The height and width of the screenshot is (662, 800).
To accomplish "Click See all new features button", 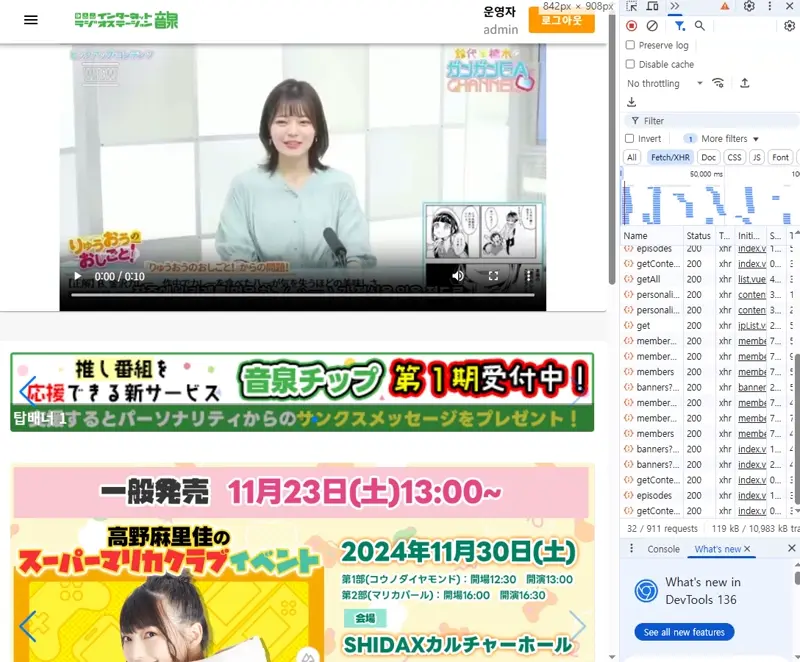I will 684,632.
